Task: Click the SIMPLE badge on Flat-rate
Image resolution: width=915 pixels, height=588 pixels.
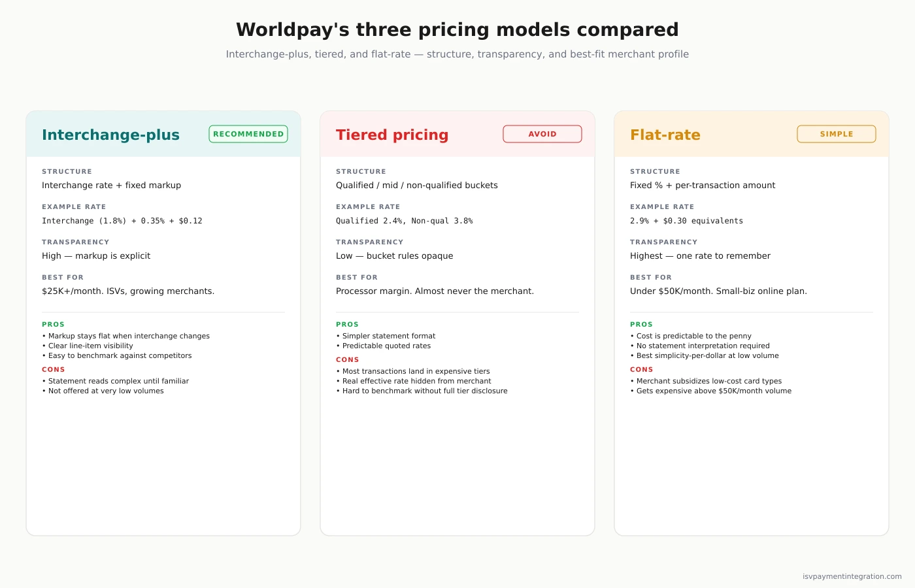Action: pos(837,134)
